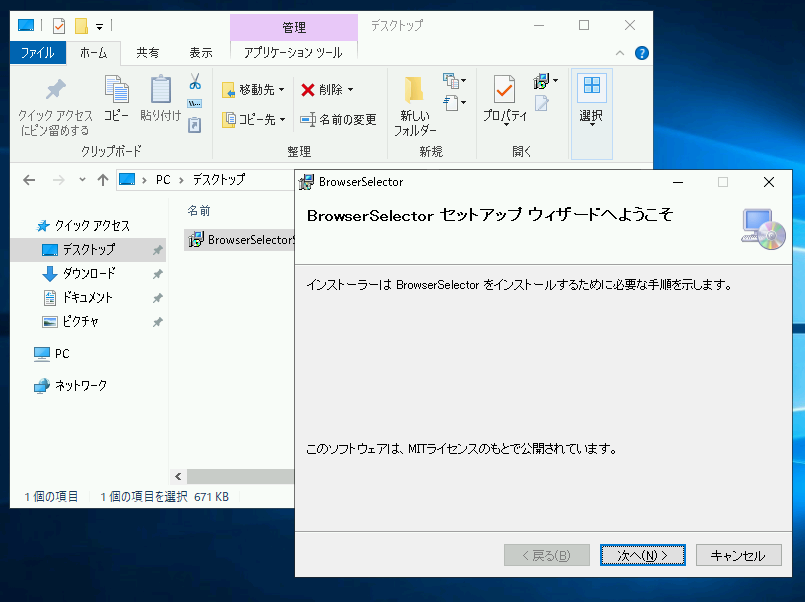The image size is (805, 602).
Task: Open ダウンロード in navigation pane
Action: point(79,274)
